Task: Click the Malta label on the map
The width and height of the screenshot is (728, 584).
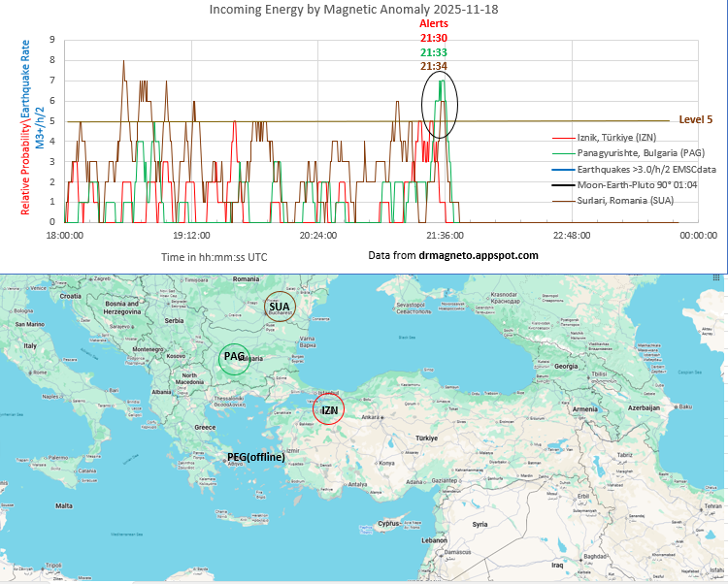Action: [64, 505]
